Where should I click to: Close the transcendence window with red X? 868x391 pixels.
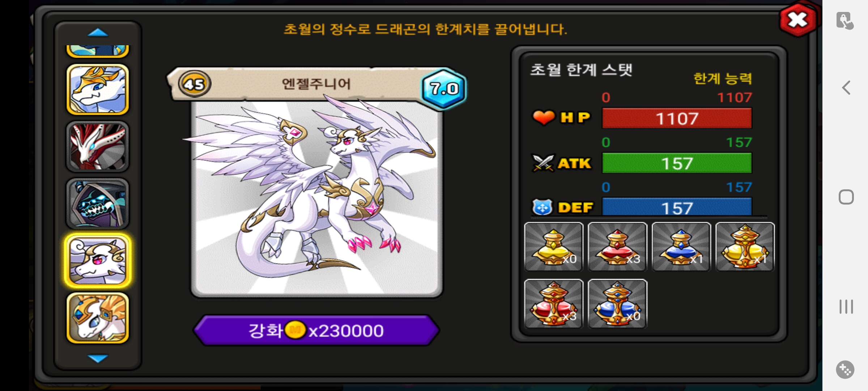[x=798, y=20]
